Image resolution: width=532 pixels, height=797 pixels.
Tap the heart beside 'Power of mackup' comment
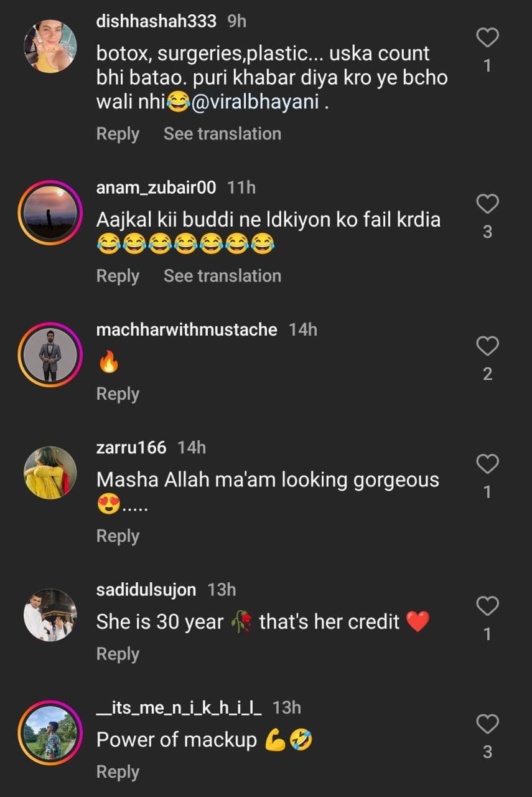[x=487, y=725]
